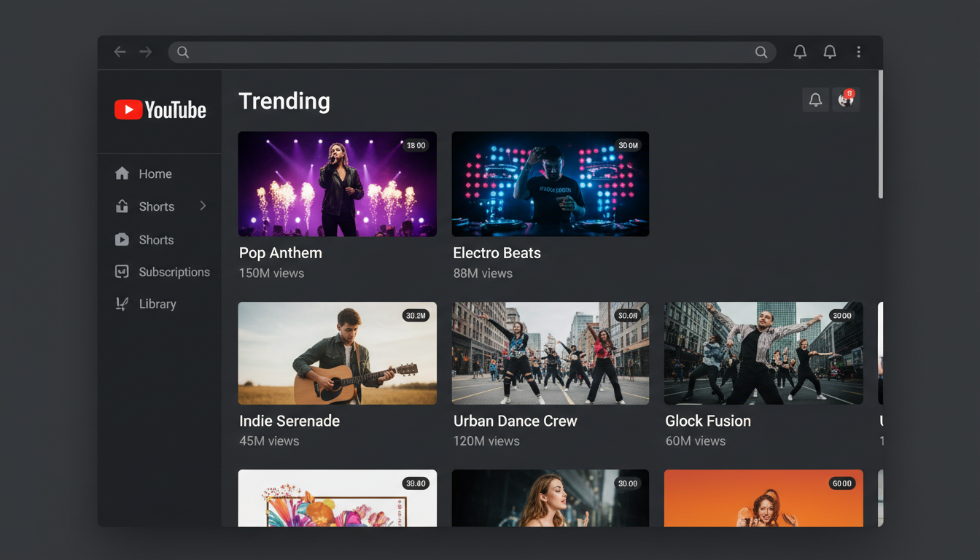980x560 pixels.
Task: Open notifications via the bell icon near Trending
Action: (815, 99)
